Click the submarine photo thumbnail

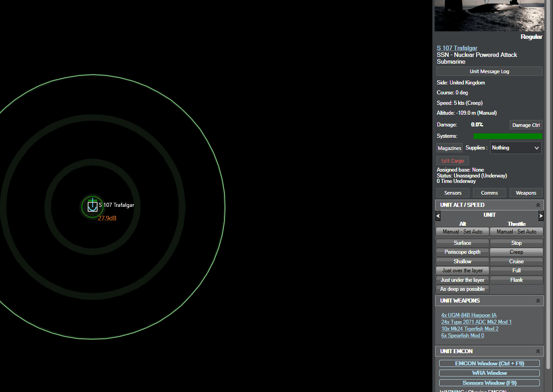coord(489,16)
